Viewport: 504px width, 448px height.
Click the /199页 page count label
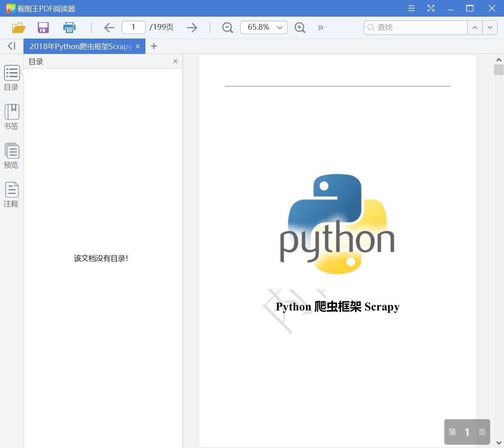[161, 27]
